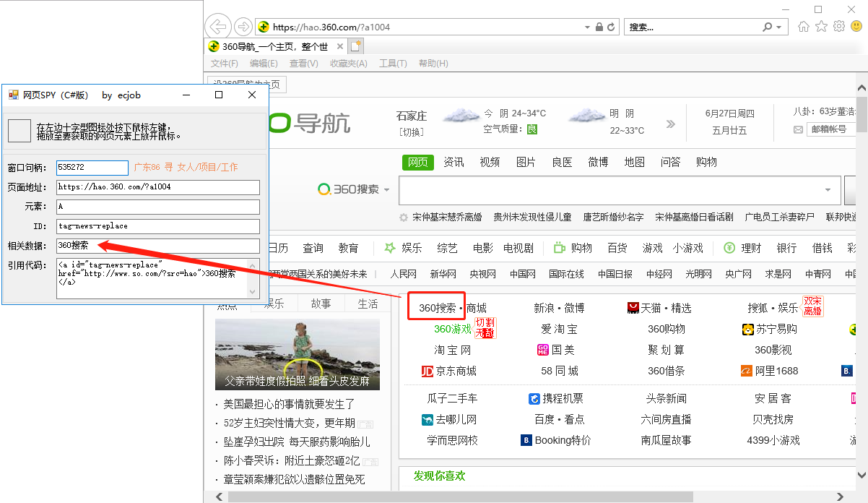The width and height of the screenshot is (868, 503).
Task: Open the 文件(F) menu
Action: coord(225,64)
